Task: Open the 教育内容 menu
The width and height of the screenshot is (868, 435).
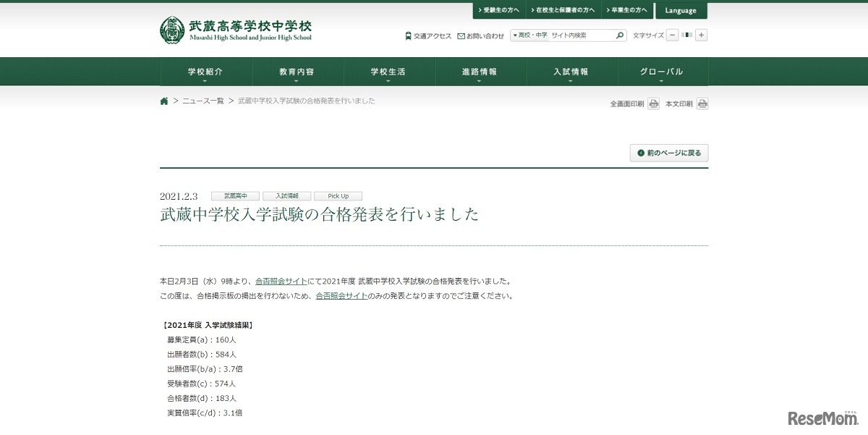Action: 297,71
